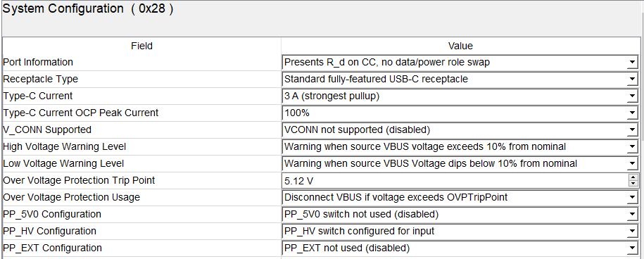Select the Port Information field label

(x=38, y=63)
